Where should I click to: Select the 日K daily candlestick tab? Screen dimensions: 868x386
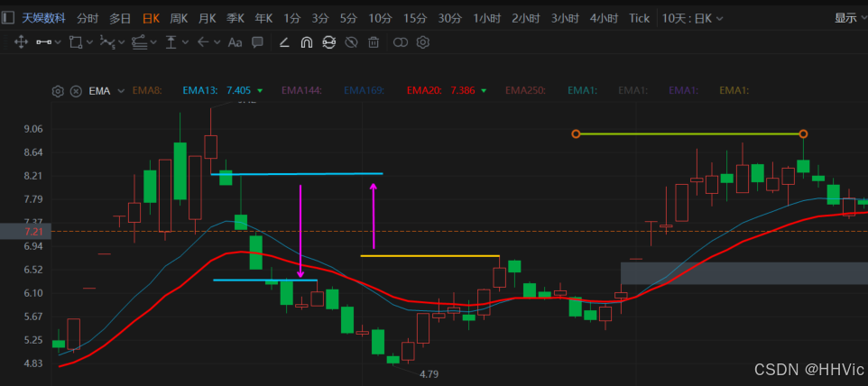point(151,19)
